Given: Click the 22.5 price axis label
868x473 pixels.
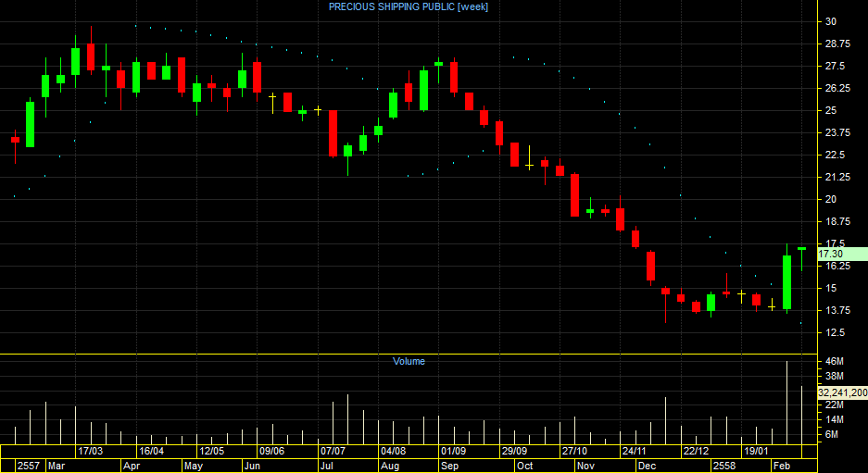Looking at the screenshot, I should coord(835,155).
